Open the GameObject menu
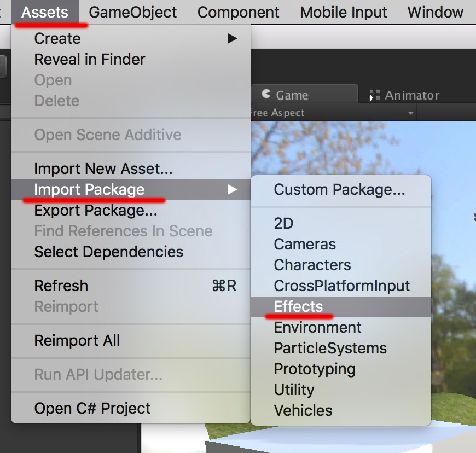This screenshot has width=476, height=453. click(132, 12)
